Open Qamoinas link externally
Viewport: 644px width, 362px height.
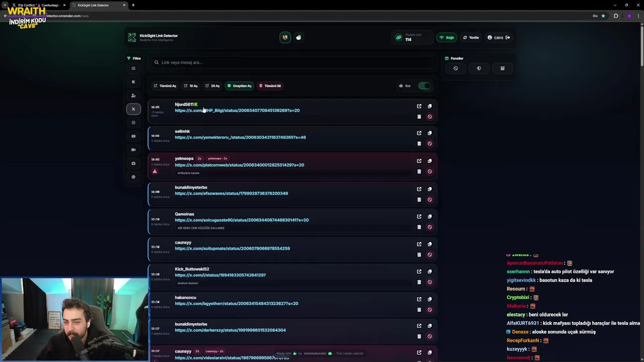[x=419, y=217]
